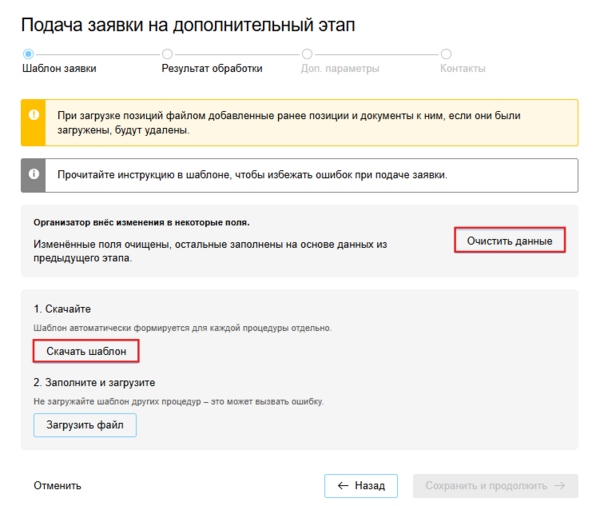Click the yellow warning exclamation icon
This screenshot has width=600, height=506.
(x=32, y=116)
